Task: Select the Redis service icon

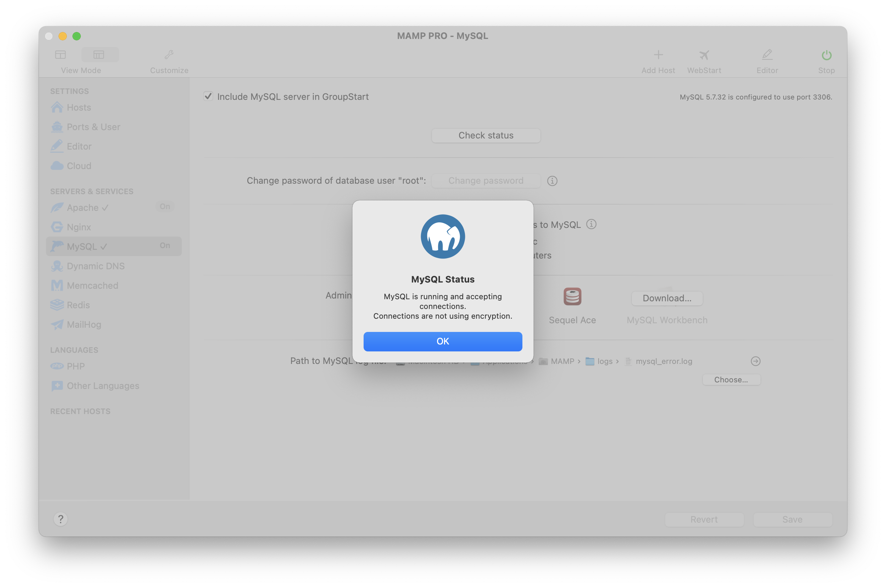Action: (x=57, y=305)
